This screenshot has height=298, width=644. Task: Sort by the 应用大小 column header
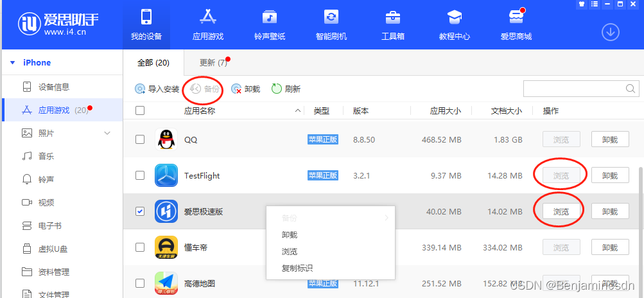point(445,110)
